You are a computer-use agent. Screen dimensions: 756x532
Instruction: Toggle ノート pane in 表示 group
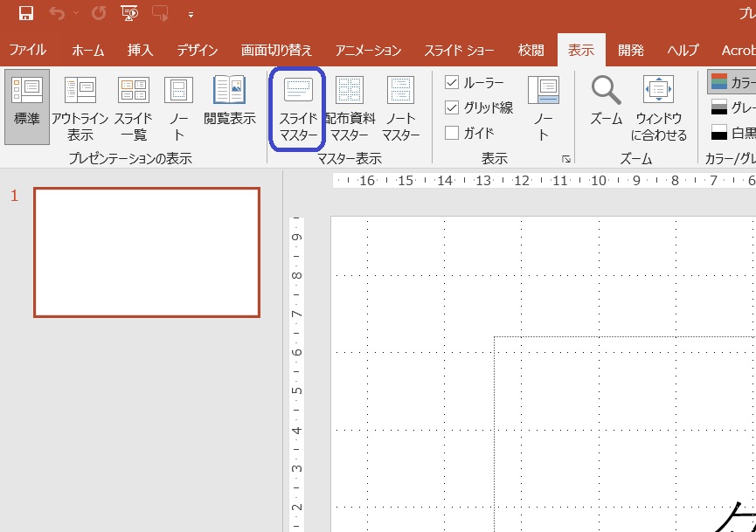[x=544, y=108]
